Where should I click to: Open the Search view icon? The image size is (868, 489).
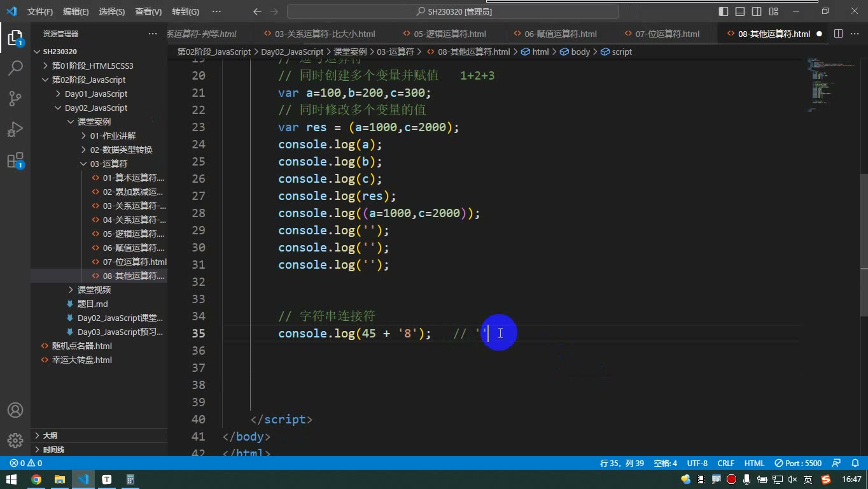tap(15, 67)
